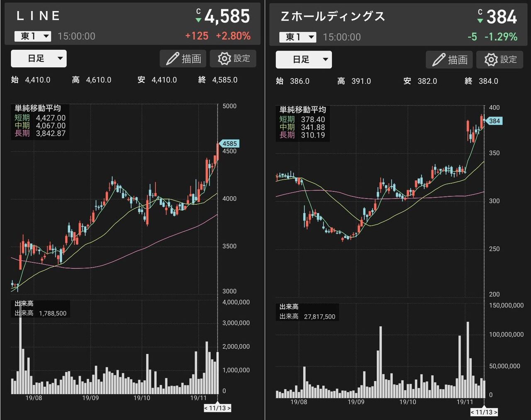
Task: Click the Zホールディングス stock name title
Action: [333, 17]
